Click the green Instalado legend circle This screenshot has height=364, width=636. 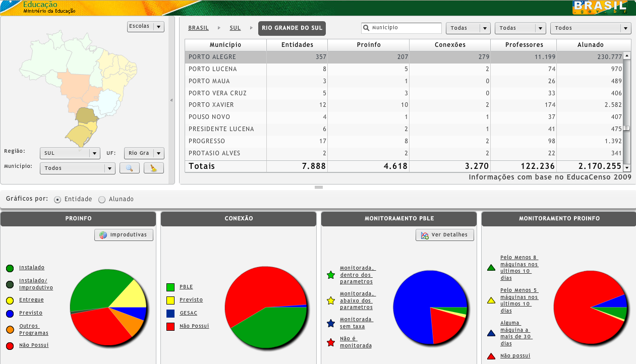click(x=10, y=268)
